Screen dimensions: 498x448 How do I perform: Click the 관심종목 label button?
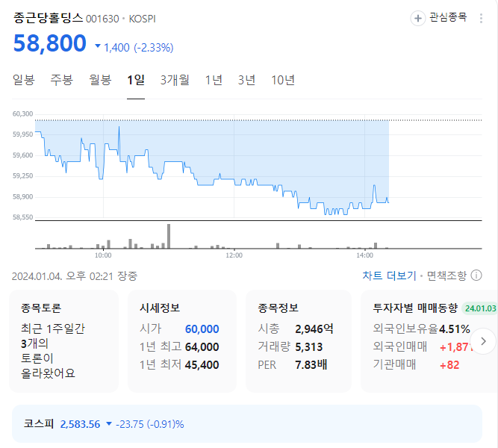tap(448, 17)
